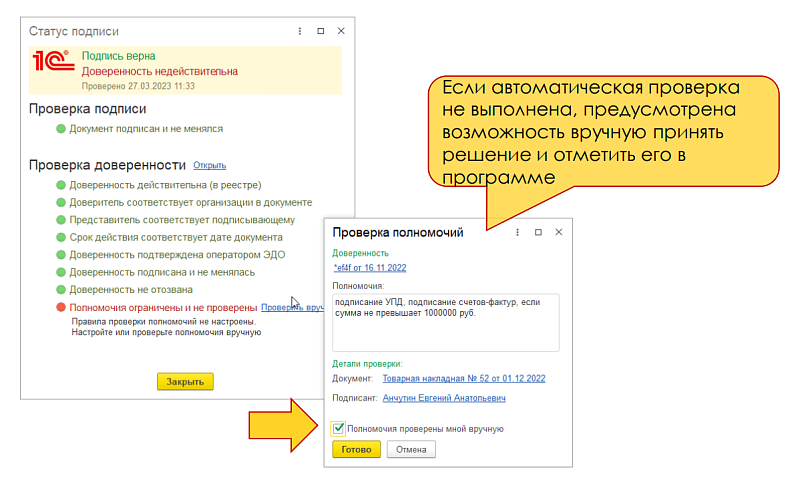Click inside the Полномочия text field
Viewport: 800px width, 484px height.
tap(446, 322)
